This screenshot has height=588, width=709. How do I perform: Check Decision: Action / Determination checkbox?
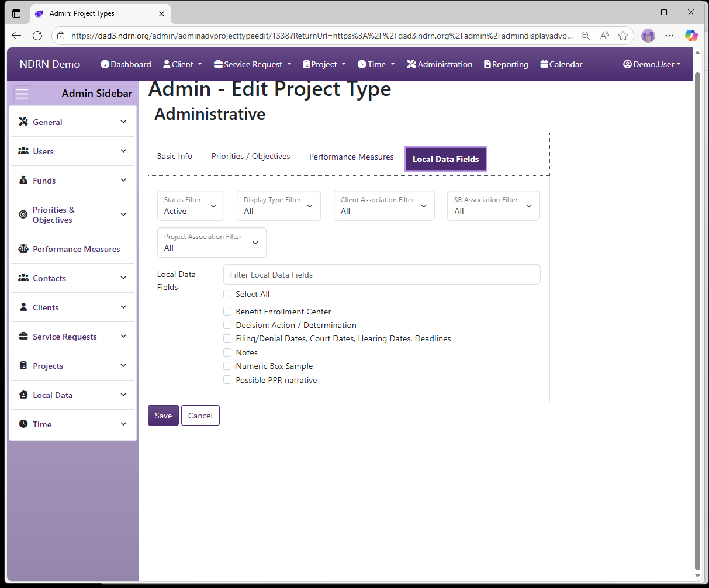pyautogui.click(x=227, y=325)
